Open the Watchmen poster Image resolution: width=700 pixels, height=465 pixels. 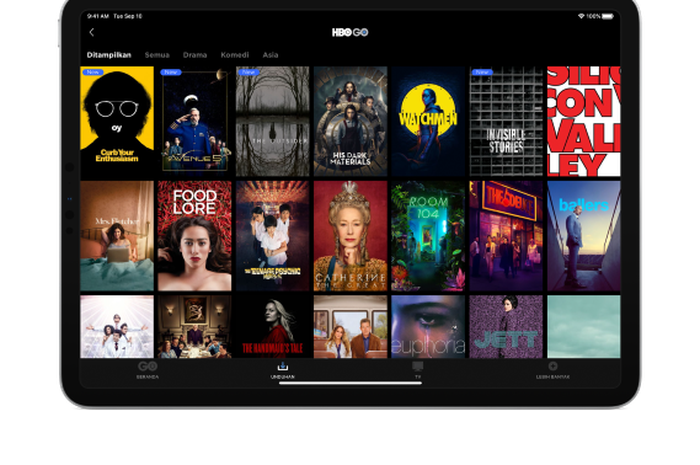coord(428,121)
